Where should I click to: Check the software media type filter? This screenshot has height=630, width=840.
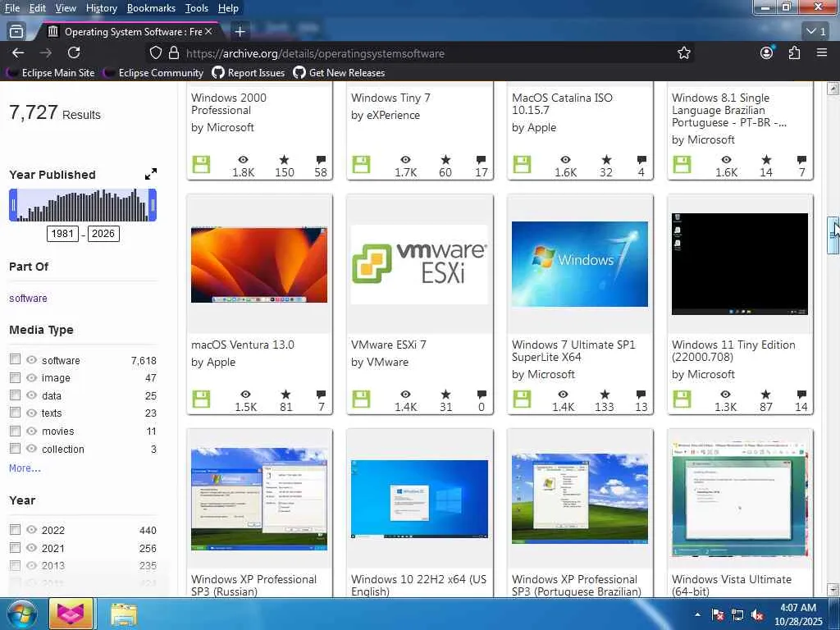(15, 359)
